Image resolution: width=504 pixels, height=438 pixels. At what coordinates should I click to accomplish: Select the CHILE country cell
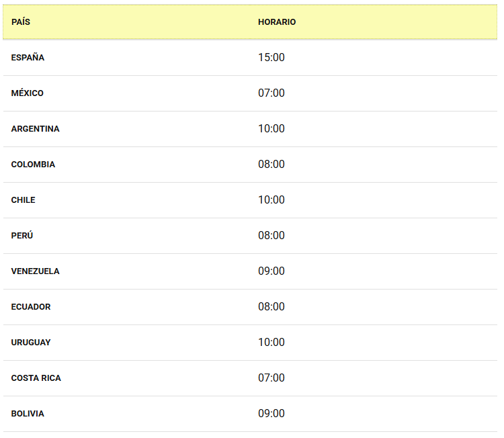pyautogui.click(x=23, y=200)
